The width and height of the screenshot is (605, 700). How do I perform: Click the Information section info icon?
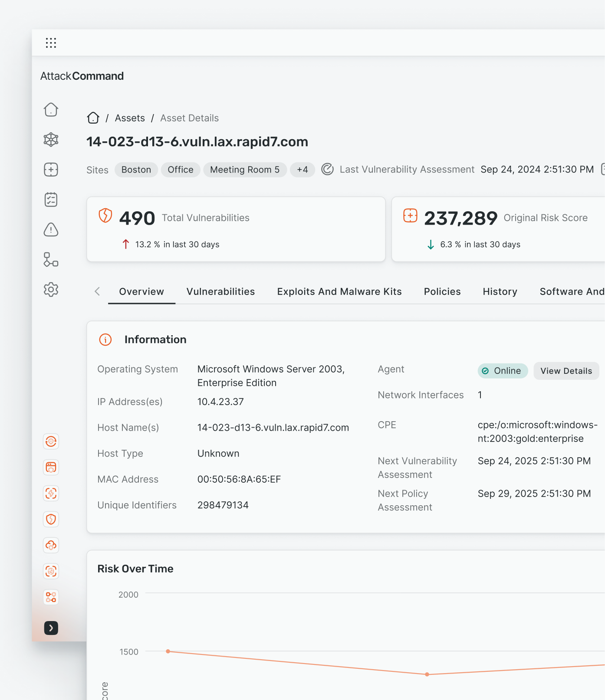(105, 340)
